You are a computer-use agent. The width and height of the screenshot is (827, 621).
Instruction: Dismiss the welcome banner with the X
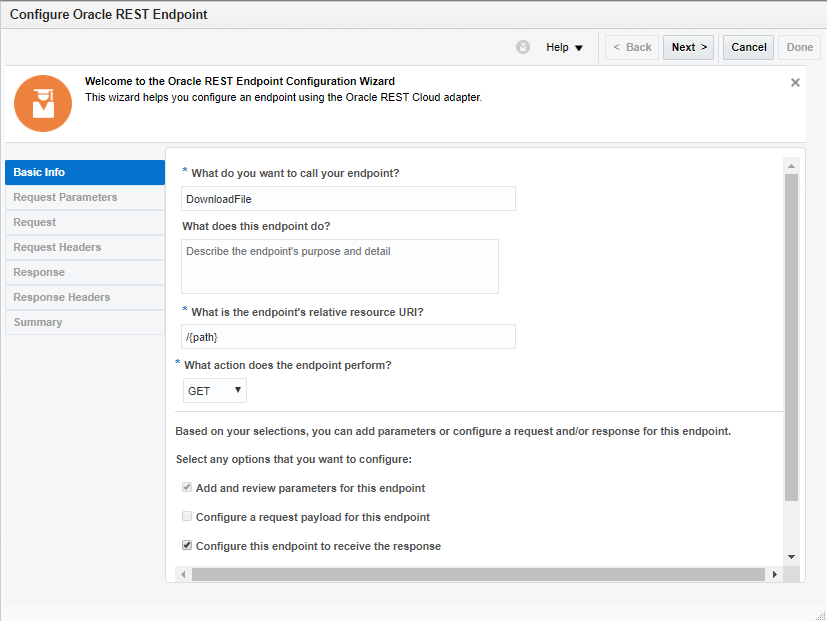795,83
